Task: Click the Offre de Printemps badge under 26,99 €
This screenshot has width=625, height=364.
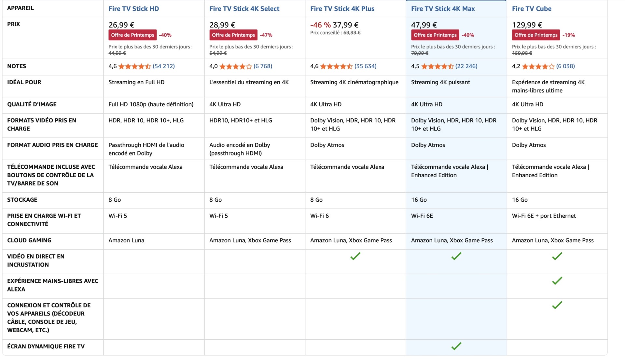Action: (132, 35)
